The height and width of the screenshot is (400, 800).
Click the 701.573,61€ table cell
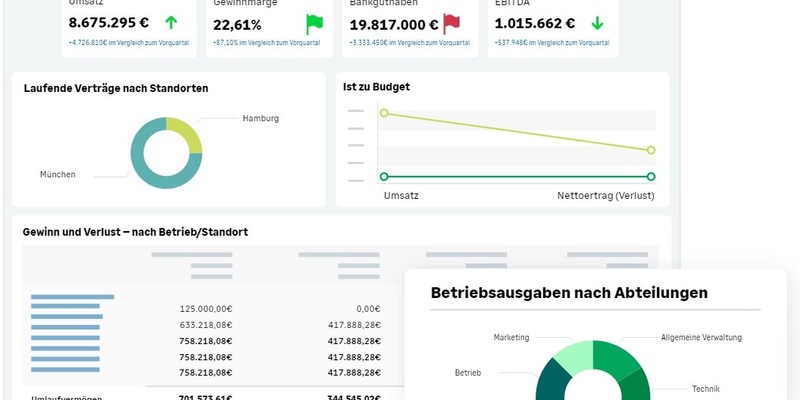[206, 397]
